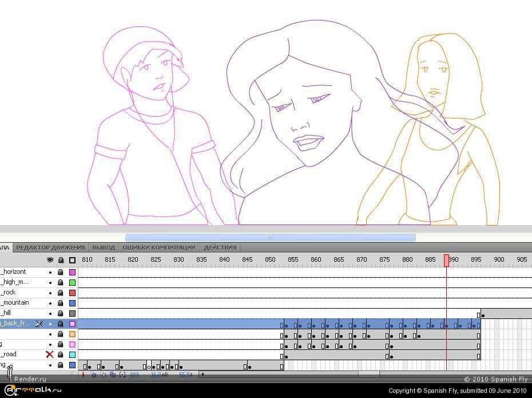Viewport: 532px width, 398px height.
Task: Open the Ошибки компиляции tab
Action: (x=159, y=247)
